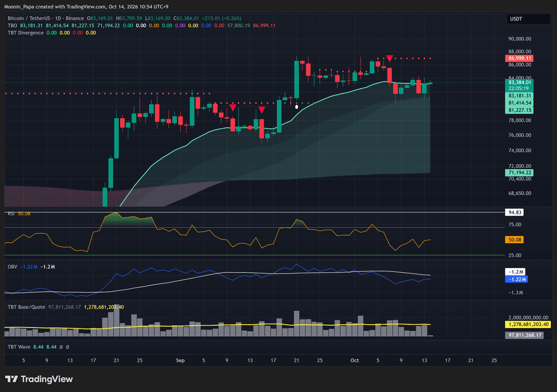Click the red triangle marker above the October 7 candle
Viewport: 557px width, 392px height.
390,58
